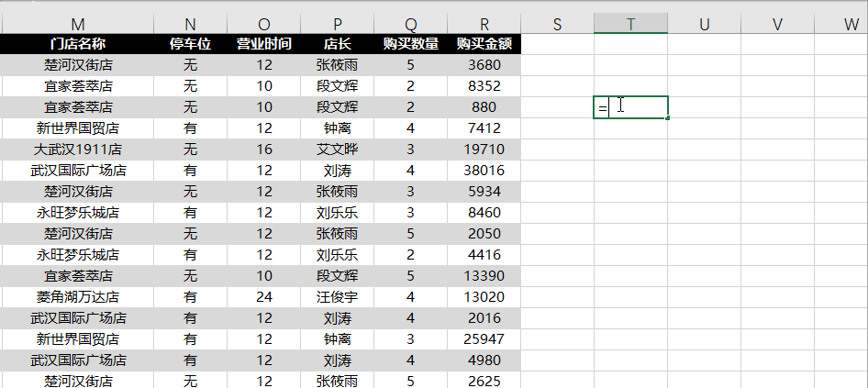Select the cell with amount 25947
This screenshot has height=388, width=868.
[484, 338]
